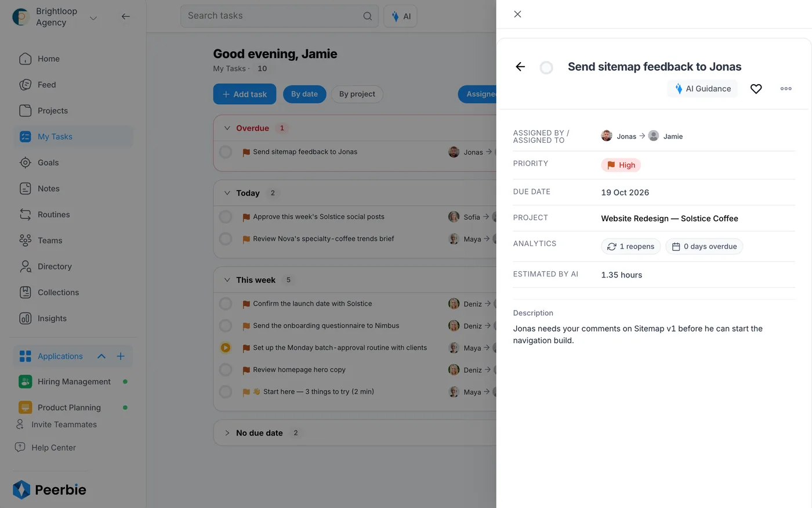Click Jamie's avatar in the detail panel
812x508 pixels.
[x=654, y=136]
